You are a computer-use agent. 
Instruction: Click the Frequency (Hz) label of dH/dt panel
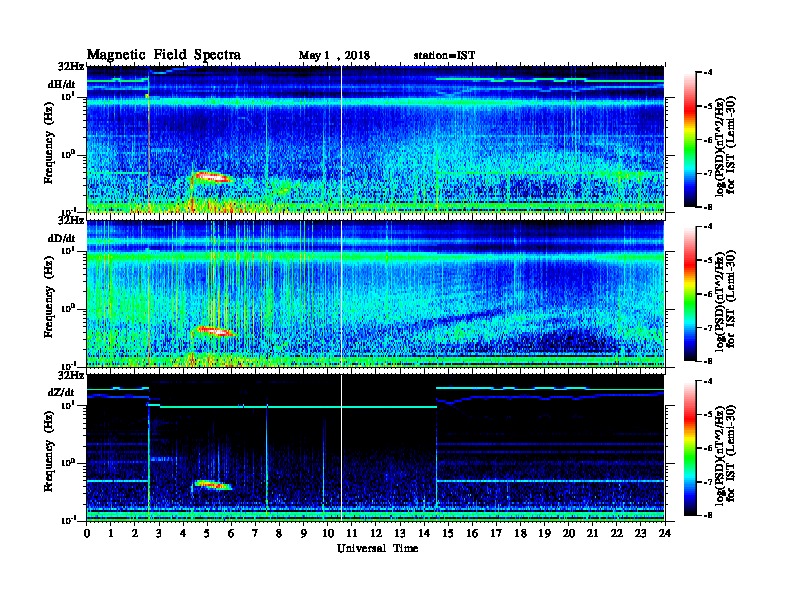coord(49,143)
